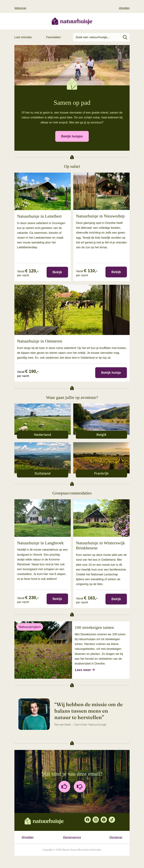Open the Last minutes menu item
Image resolution: width=144 pixels, height=868 pixels.
tap(23, 37)
